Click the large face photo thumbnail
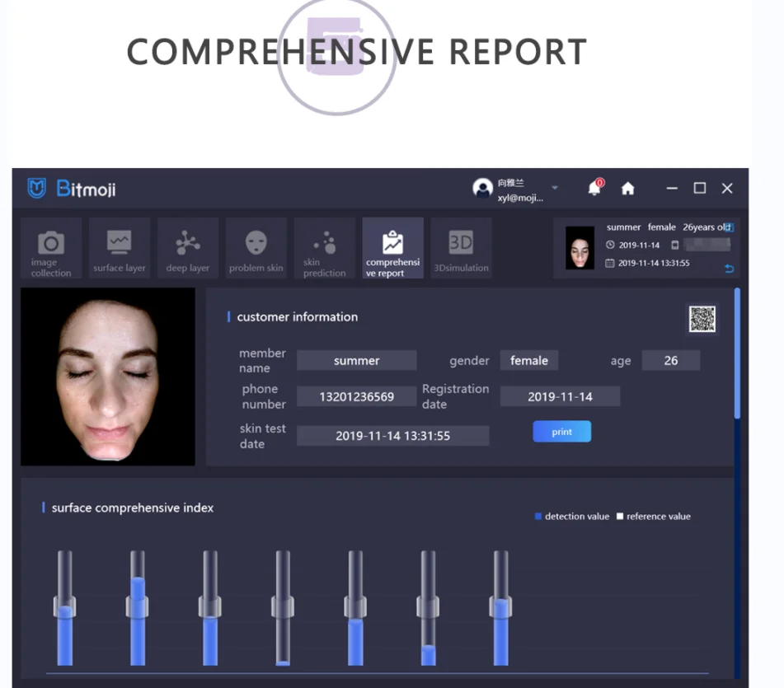This screenshot has width=784, height=688. click(108, 377)
